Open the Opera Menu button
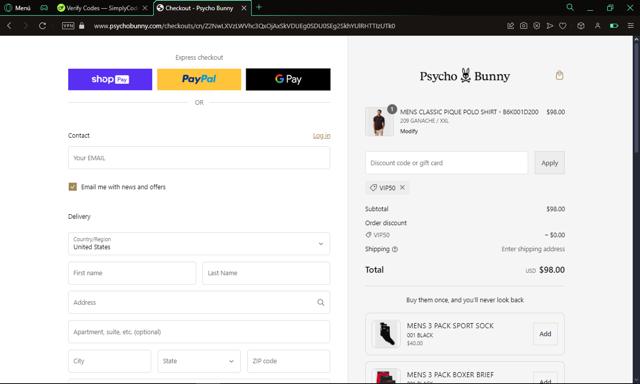Viewport: 640px width, 384px height. (x=17, y=8)
